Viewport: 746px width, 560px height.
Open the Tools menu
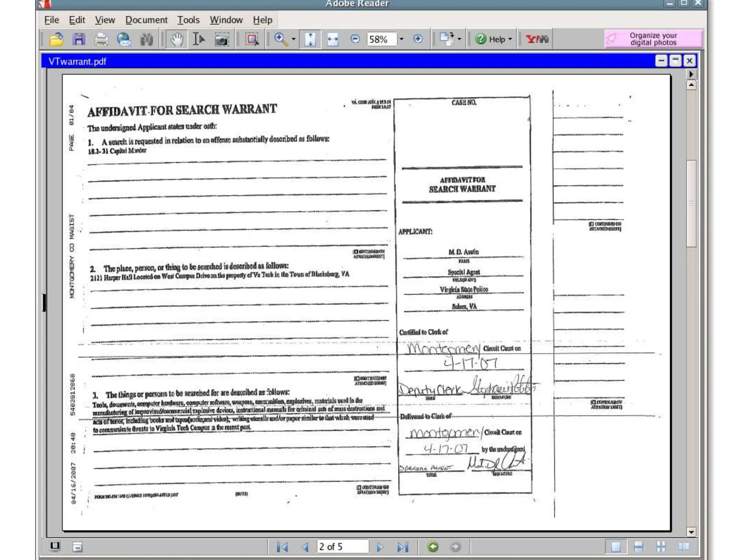coord(188,20)
